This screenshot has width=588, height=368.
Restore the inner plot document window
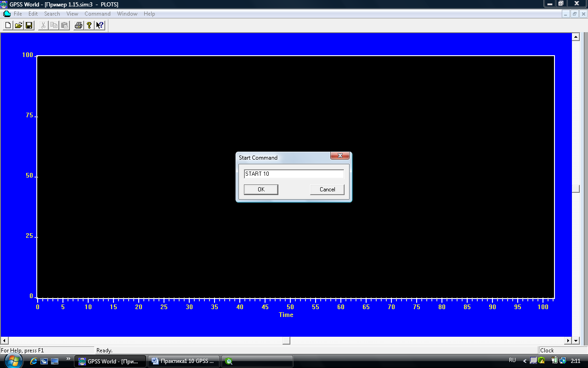(575, 14)
